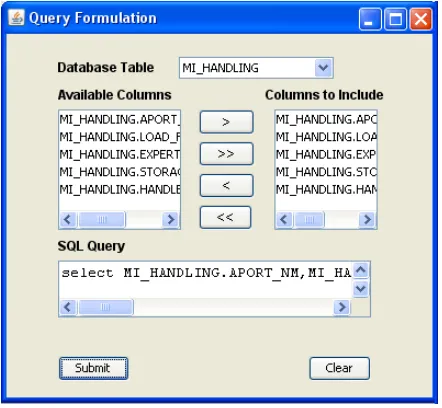Select MI_HANDLING.APORT_ in Available Columns
442x408 pixels.
point(120,119)
